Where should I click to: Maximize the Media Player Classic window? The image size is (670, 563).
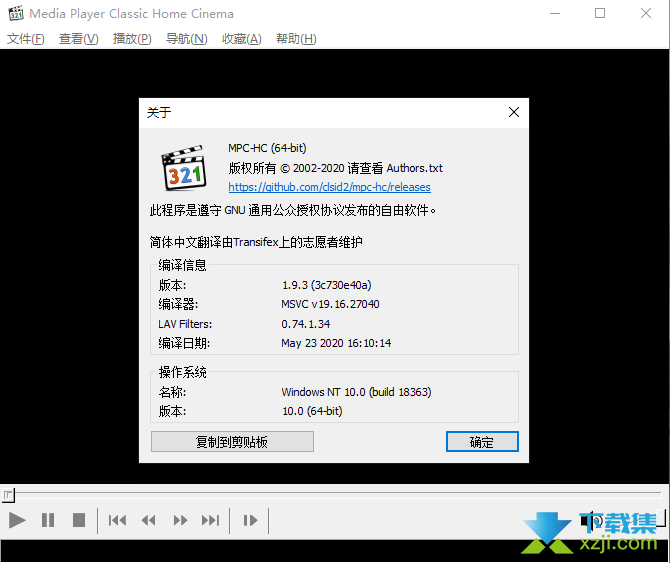600,13
